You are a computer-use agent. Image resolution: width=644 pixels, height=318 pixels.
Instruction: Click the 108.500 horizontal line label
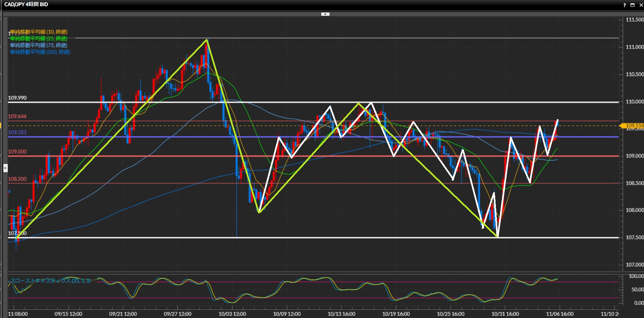tap(17, 179)
